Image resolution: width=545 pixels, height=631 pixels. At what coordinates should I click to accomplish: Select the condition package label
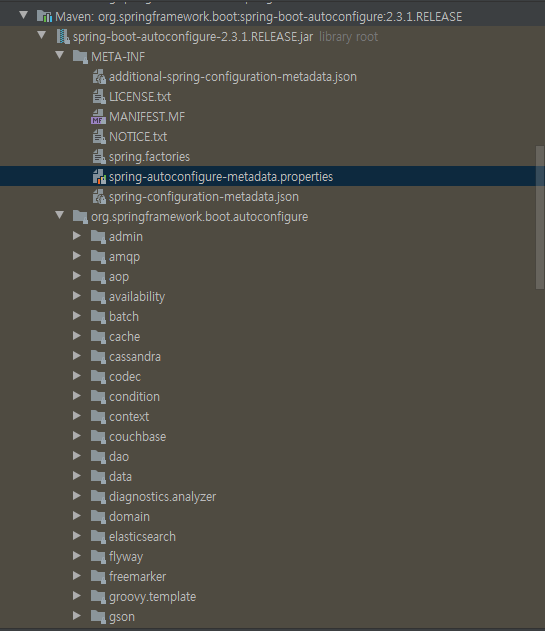134,397
